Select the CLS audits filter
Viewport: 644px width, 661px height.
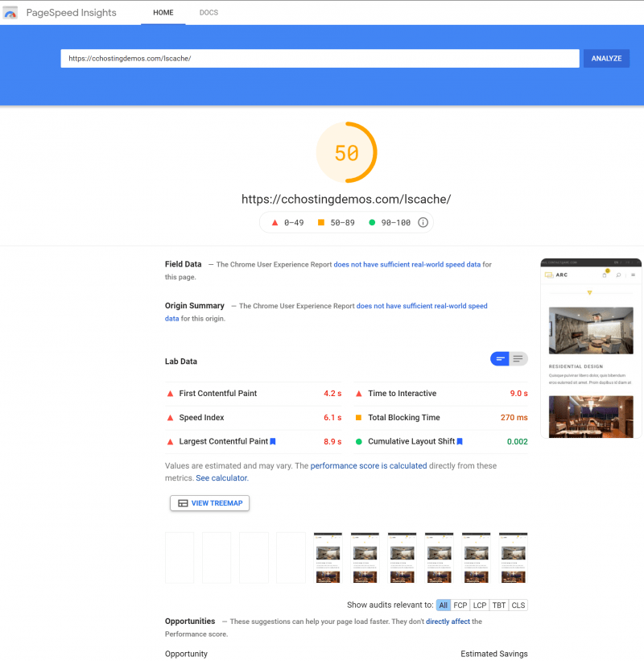click(x=518, y=605)
